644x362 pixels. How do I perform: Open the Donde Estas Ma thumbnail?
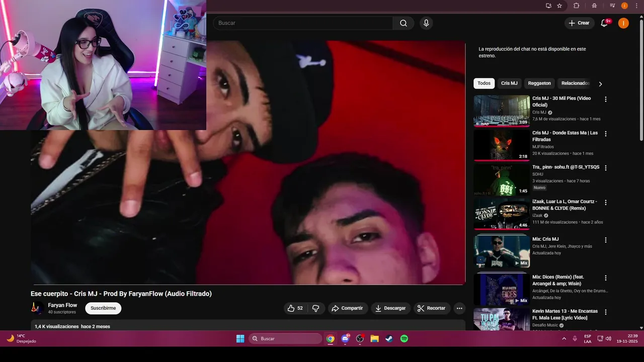[502, 145]
